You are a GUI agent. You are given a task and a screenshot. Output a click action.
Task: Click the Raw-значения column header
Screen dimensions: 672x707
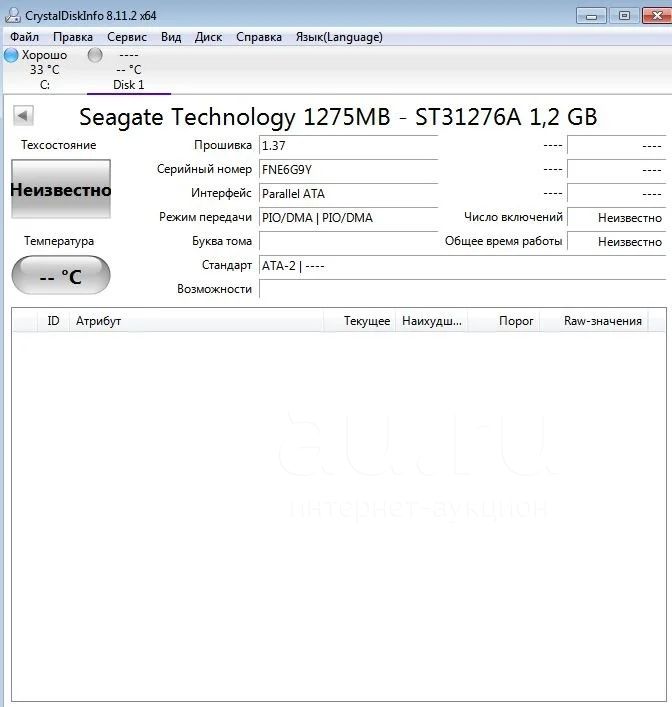click(x=594, y=321)
